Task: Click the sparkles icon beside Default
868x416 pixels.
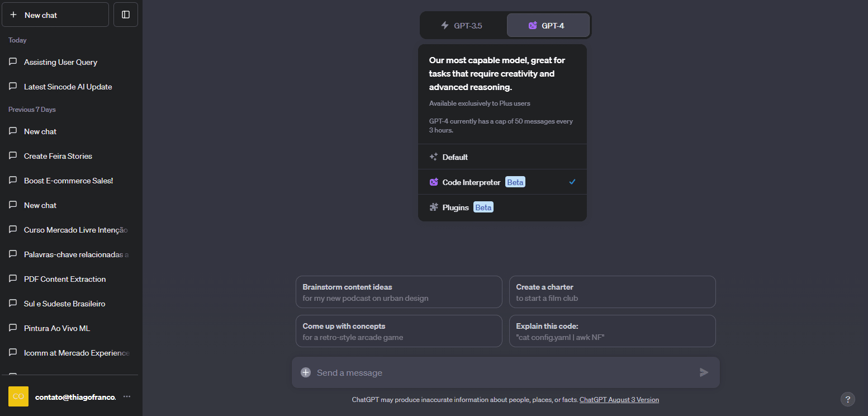Action: [434, 157]
